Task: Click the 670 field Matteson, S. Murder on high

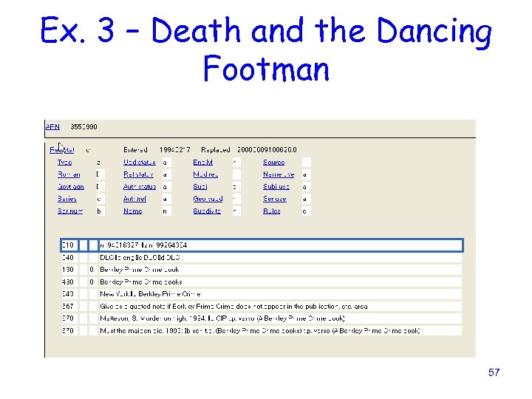Action: click(280, 318)
